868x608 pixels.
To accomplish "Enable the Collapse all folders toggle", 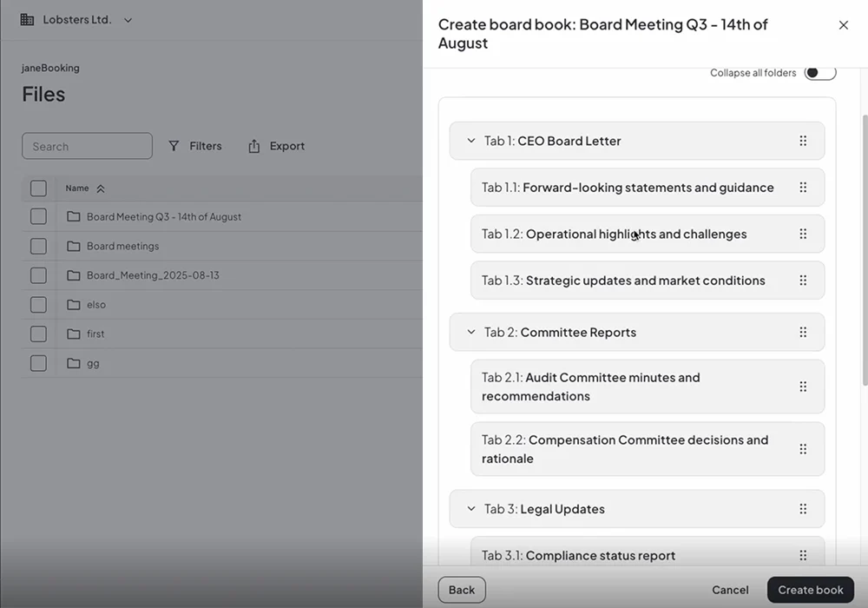I will [819, 73].
